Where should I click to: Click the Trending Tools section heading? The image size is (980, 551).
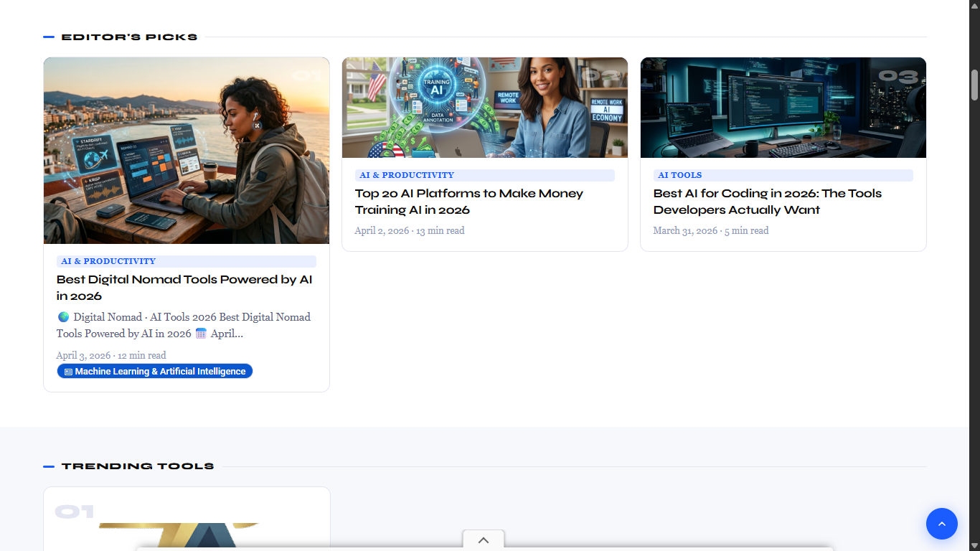[138, 466]
